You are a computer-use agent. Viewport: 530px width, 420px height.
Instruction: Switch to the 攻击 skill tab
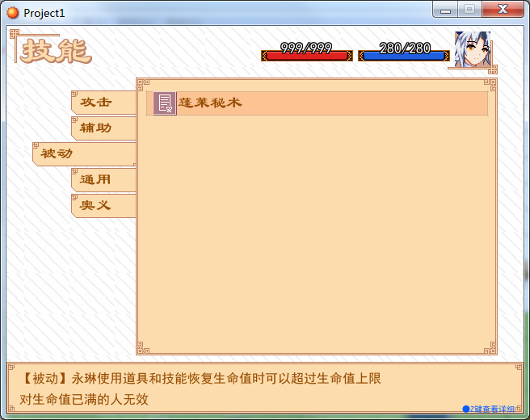click(x=103, y=102)
